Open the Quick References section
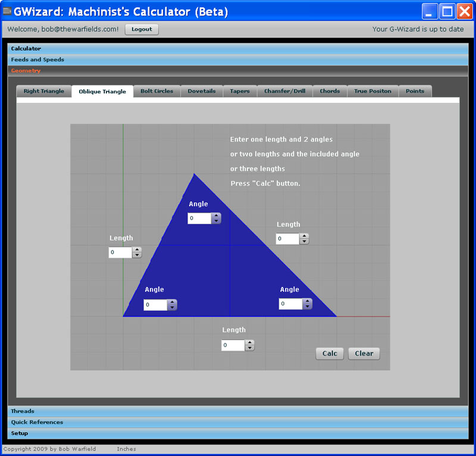This screenshot has width=476, height=456. click(237, 422)
